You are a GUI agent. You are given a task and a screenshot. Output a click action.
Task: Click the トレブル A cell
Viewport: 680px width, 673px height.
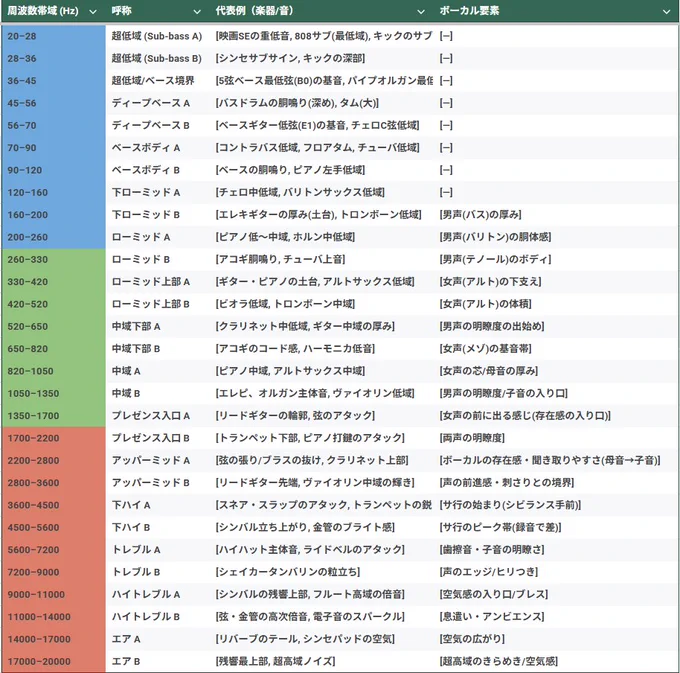[x=158, y=550]
